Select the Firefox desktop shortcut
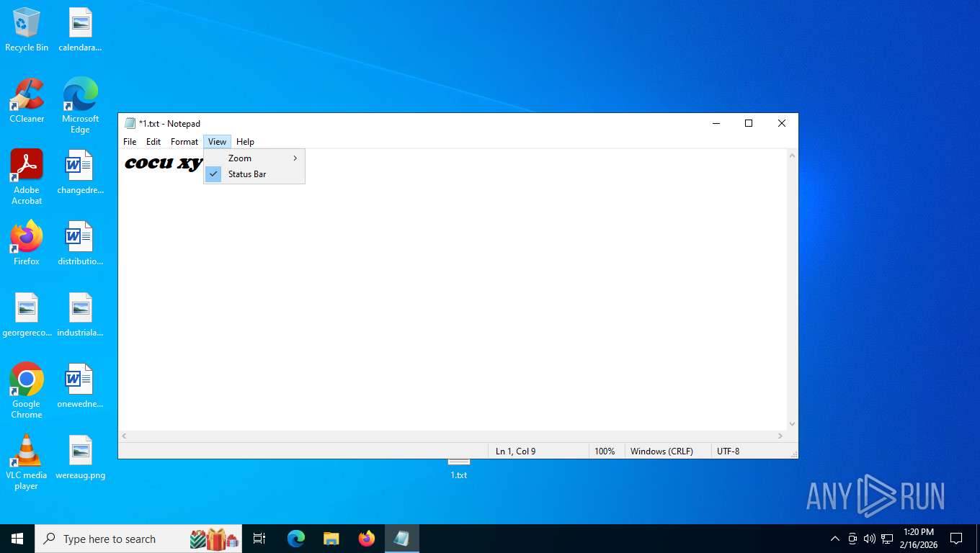Screen dimensions: 980x553 point(27,243)
